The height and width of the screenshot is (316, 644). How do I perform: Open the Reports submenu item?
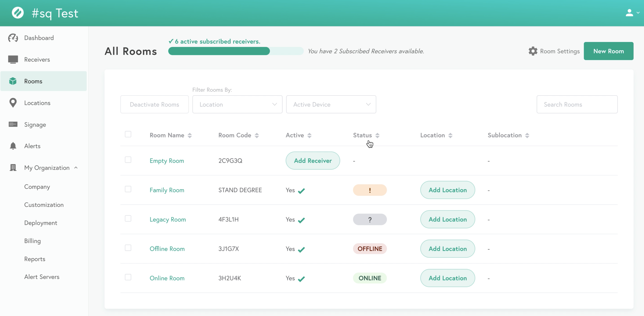[34, 258]
